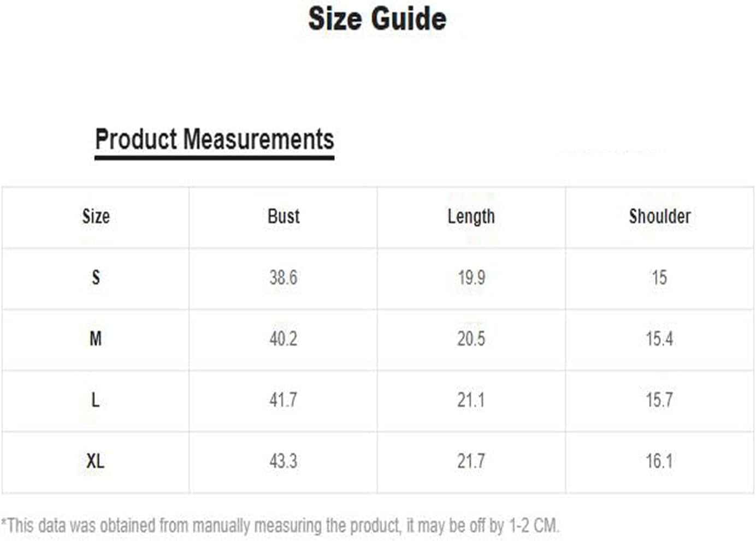Select the 19.9 length cell
The image size is (756, 541).
(x=471, y=278)
